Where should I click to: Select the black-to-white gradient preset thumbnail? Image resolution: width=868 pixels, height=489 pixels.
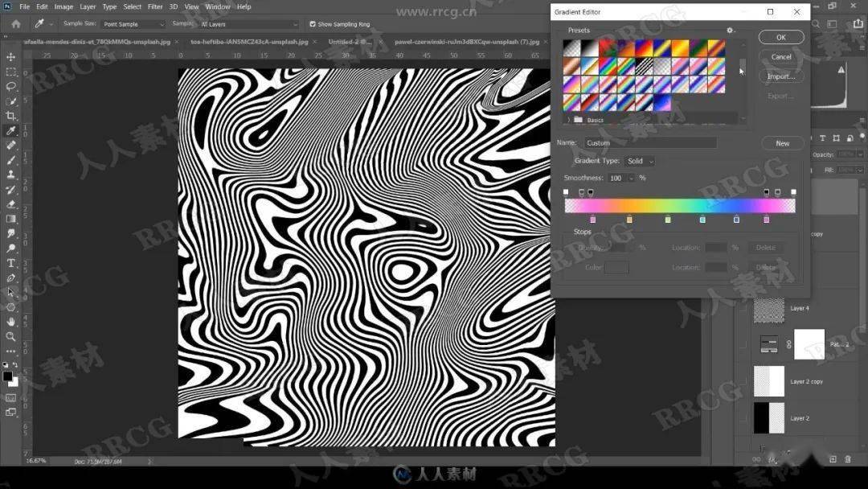coord(590,48)
